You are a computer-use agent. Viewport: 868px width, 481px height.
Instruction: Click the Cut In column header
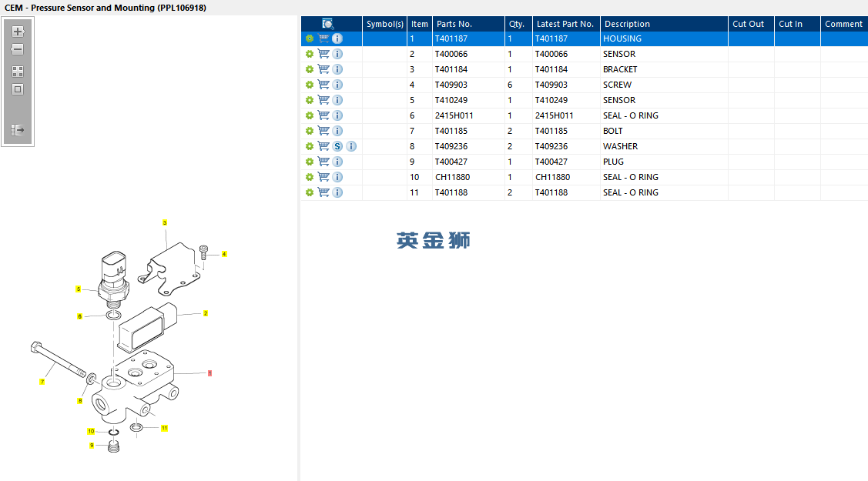tap(797, 24)
